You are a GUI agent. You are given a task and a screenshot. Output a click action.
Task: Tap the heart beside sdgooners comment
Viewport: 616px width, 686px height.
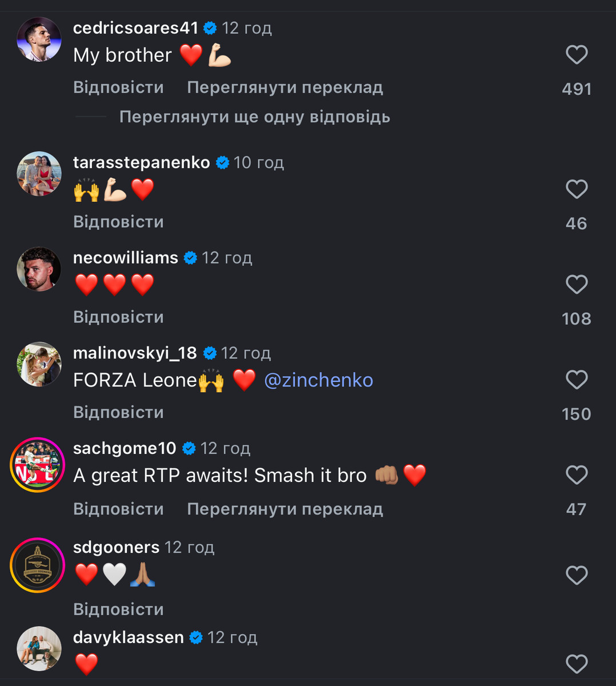pyautogui.click(x=577, y=575)
